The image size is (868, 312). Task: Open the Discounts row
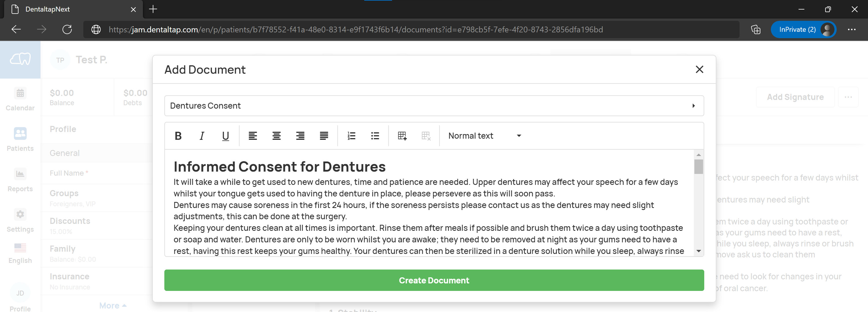pyautogui.click(x=96, y=226)
